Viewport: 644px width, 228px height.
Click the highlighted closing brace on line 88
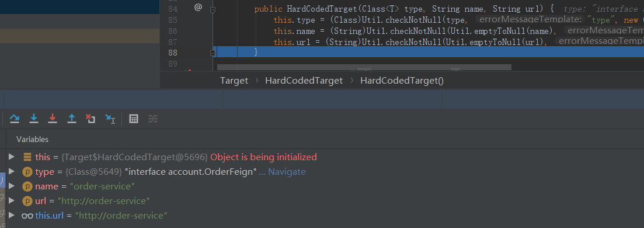256,52
